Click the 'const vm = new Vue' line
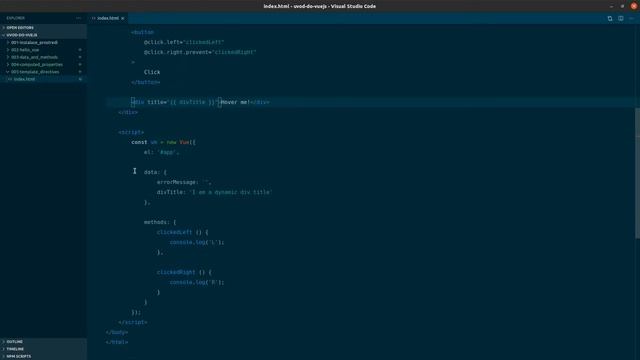Viewport: 640px width, 360px height. [163, 142]
